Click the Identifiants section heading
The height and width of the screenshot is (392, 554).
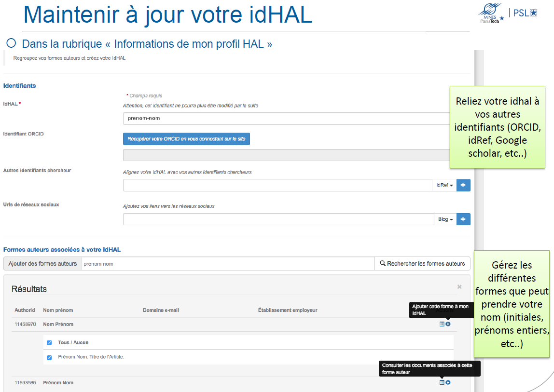pyautogui.click(x=19, y=85)
